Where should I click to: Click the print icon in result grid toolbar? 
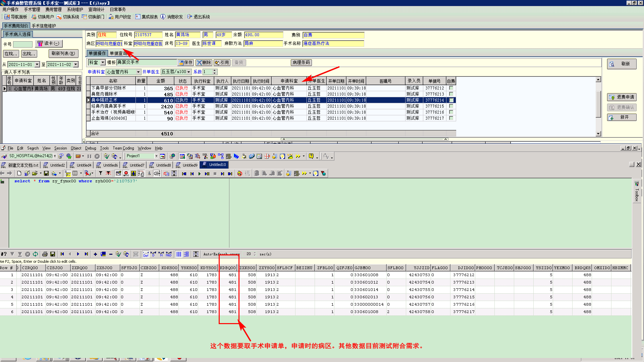pos(45,254)
